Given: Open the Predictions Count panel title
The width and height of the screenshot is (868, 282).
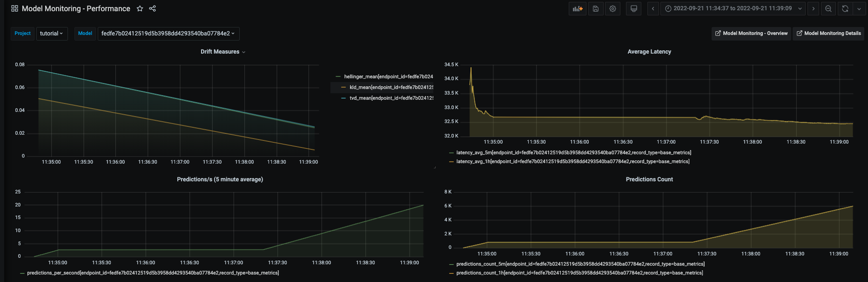Looking at the screenshot, I should [x=649, y=179].
